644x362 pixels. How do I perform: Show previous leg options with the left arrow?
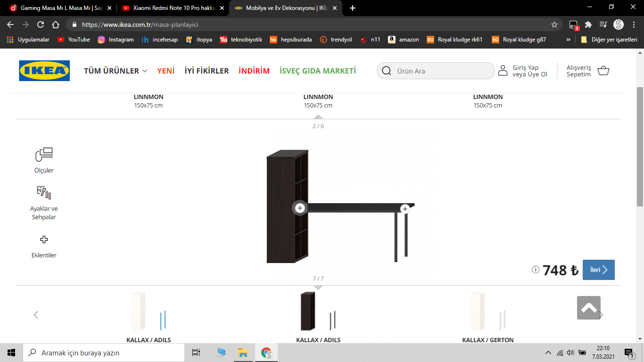coord(36,315)
